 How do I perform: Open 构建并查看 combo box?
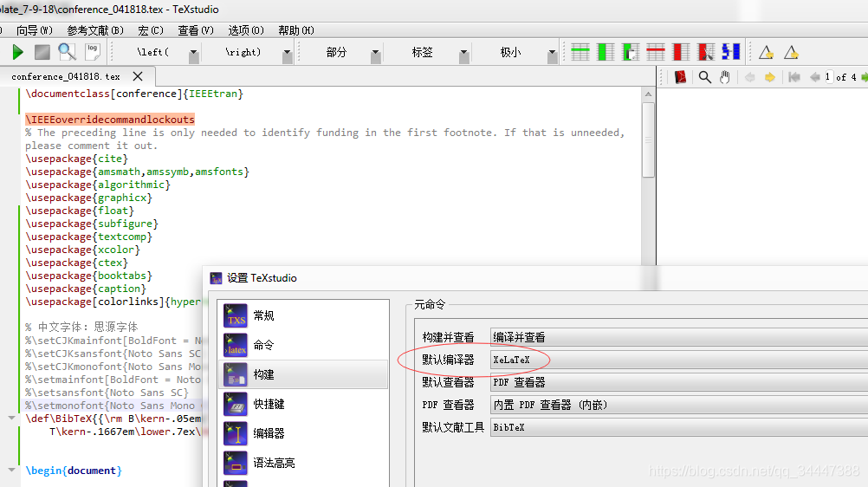tap(678, 337)
